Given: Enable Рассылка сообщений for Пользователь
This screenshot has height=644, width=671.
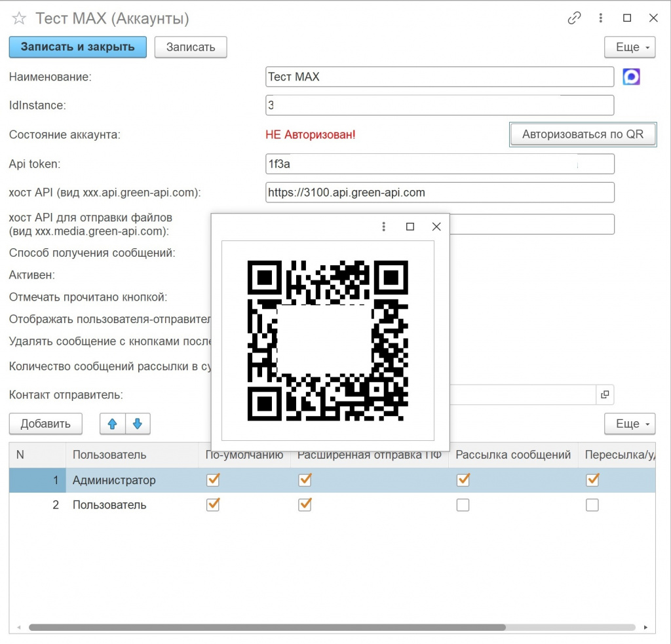Looking at the screenshot, I should (463, 505).
